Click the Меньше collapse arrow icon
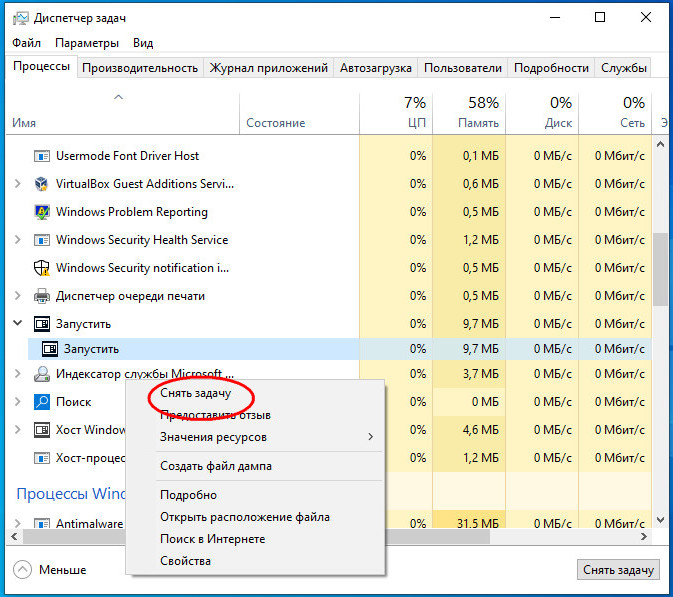 (x=22, y=570)
